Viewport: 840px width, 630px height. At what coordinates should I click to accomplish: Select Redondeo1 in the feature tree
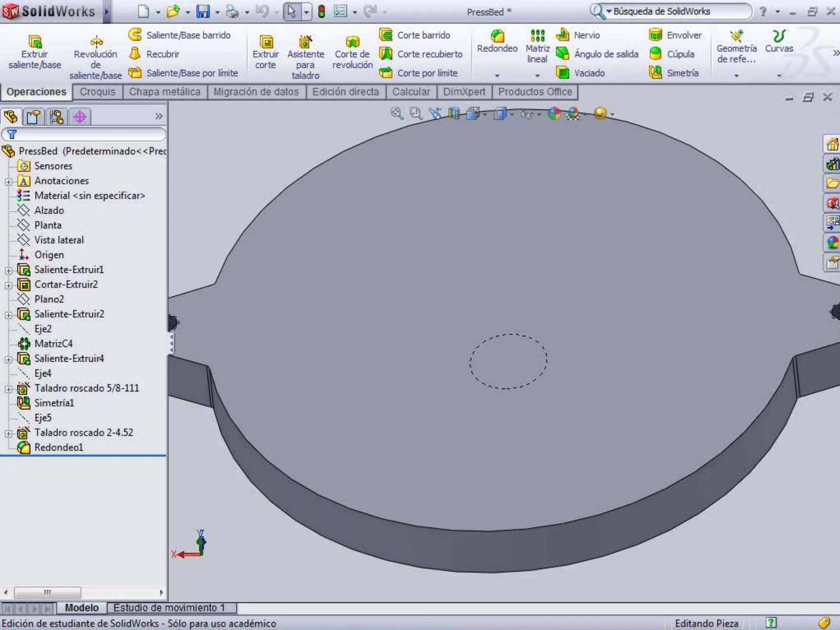pyautogui.click(x=58, y=447)
